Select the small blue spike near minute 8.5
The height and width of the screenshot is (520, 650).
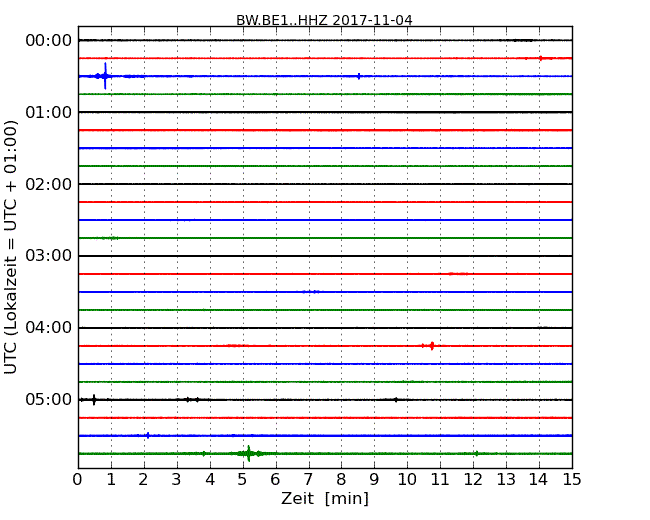coord(359,76)
